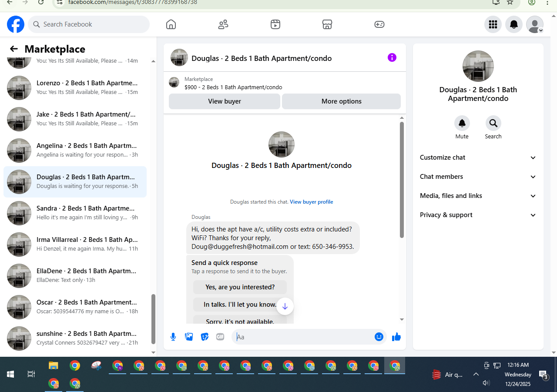Send quick response 'In talks. I'll let you know.'
The width and height of the screenshot is (557, 392).
tap(240, 305)
